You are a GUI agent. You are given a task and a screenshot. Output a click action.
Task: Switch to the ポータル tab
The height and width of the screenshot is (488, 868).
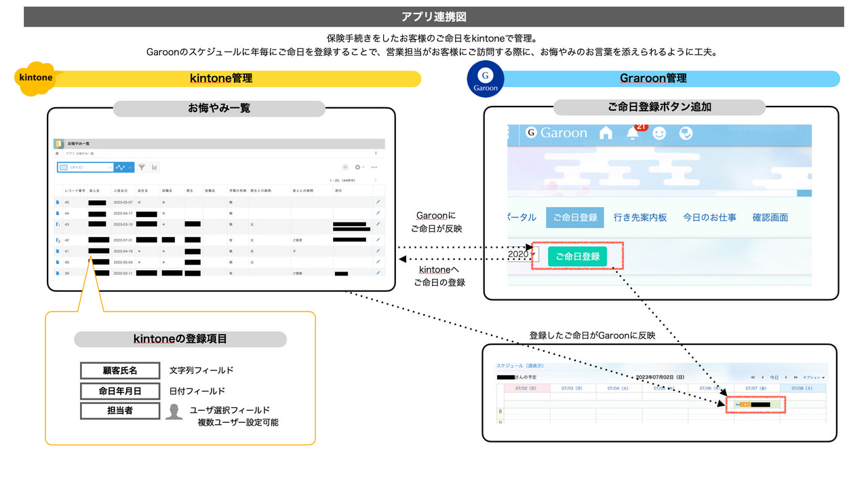pos(522,217)
